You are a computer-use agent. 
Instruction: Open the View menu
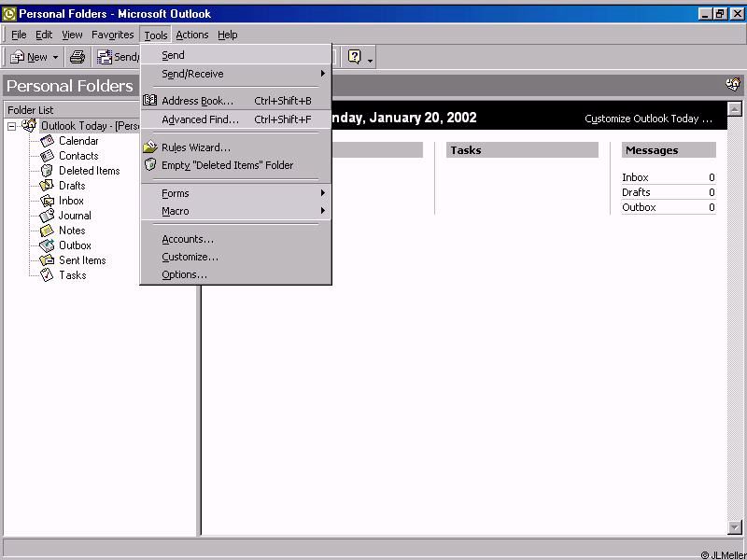click(x=72, y=35)
